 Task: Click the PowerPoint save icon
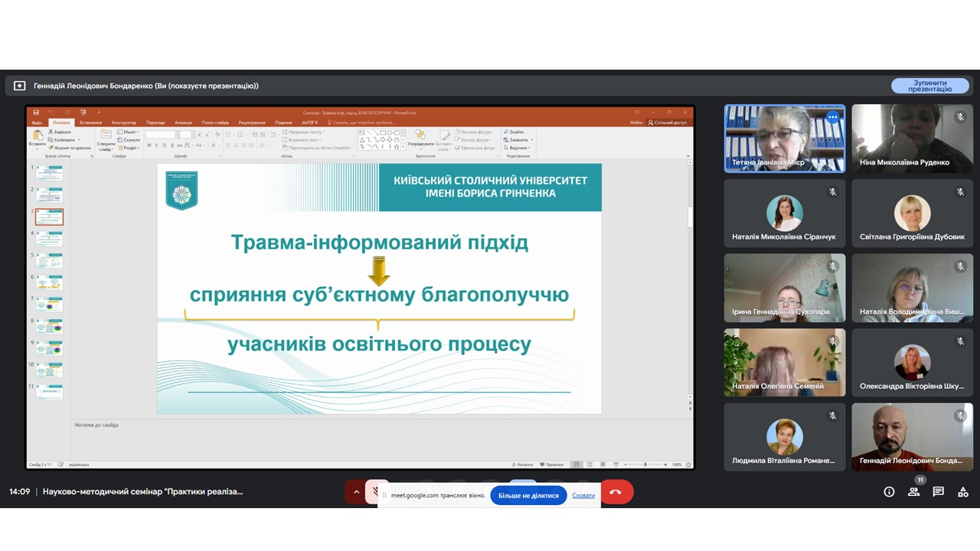point(36,112)
